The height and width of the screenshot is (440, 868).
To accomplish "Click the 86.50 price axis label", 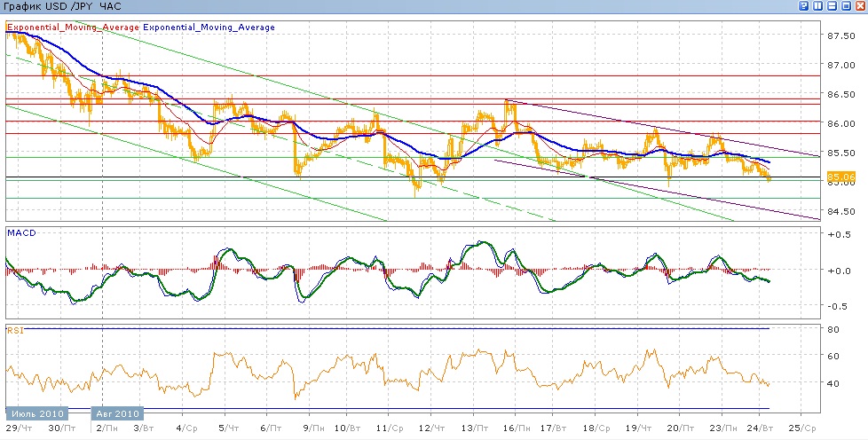I will (x=840, y=94).
